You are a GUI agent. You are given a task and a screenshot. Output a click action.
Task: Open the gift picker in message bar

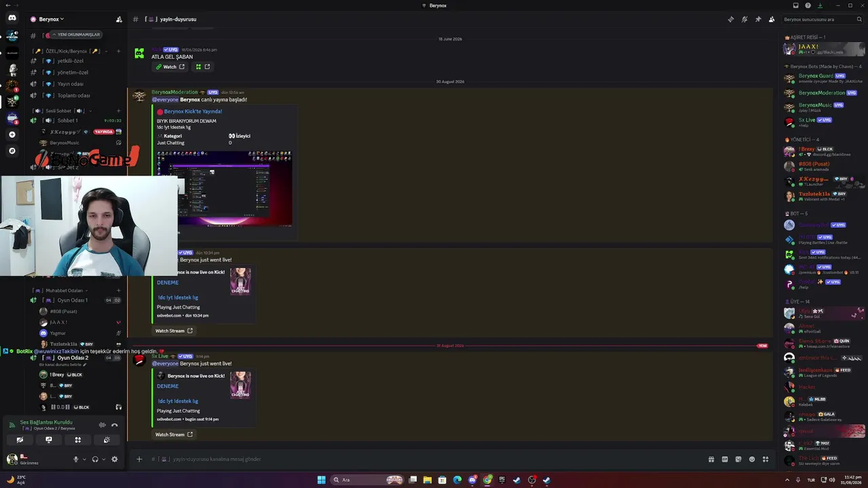[711, 459]
